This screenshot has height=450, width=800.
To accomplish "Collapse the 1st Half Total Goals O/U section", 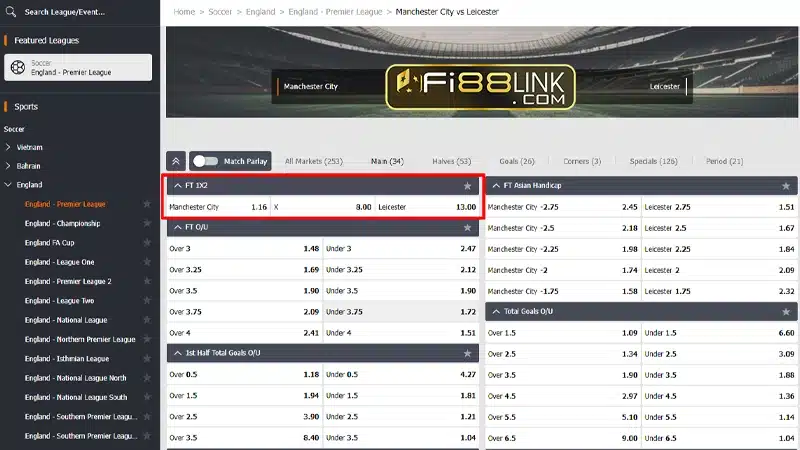I will point(178,353).
